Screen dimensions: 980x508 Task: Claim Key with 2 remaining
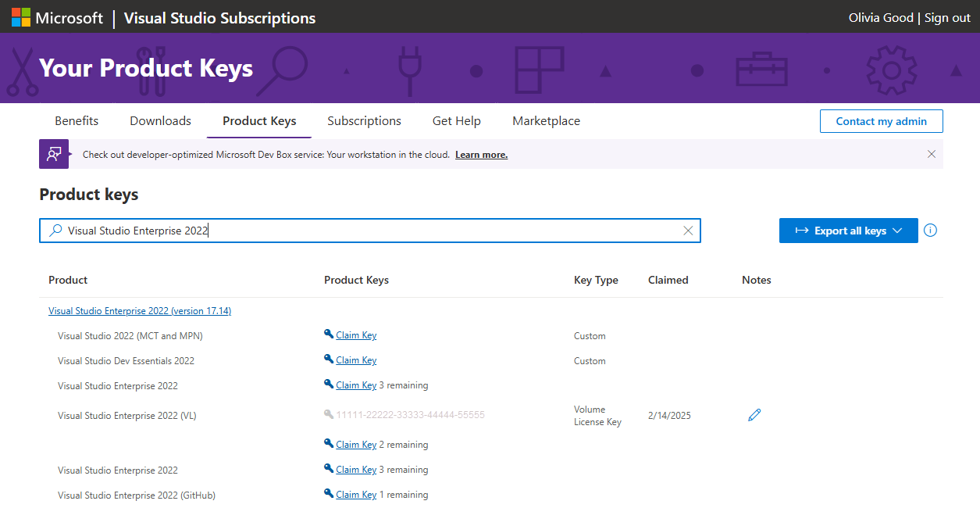[x=356, y=445]
